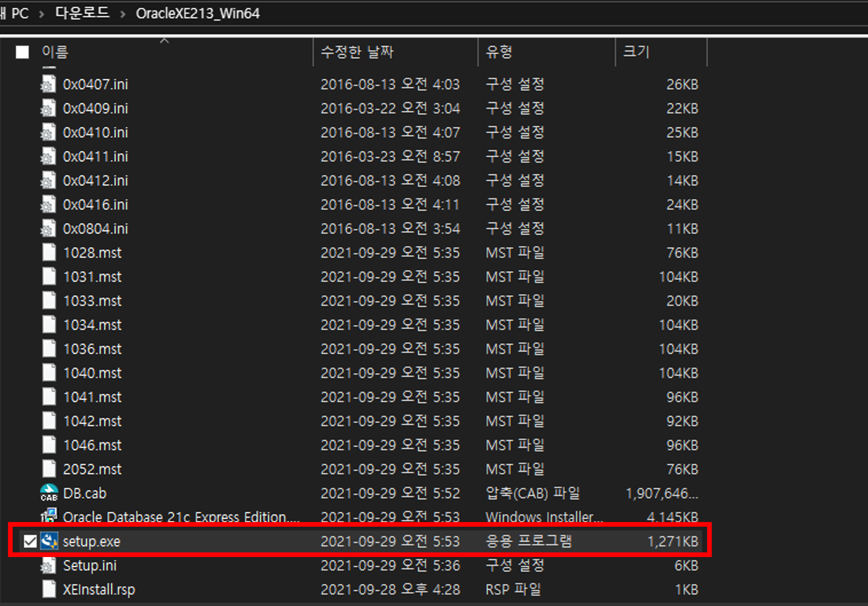The height and width of the screenshot is (606, 868).
Task: Click OracleXE213_Win64 breadcrumb segment
Action: pos(198,14)
